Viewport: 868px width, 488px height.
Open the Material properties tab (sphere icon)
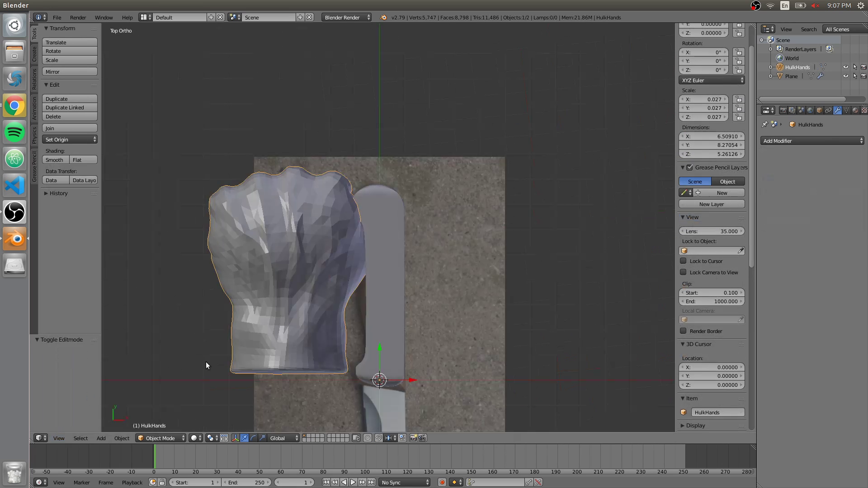tap(855, 110)
